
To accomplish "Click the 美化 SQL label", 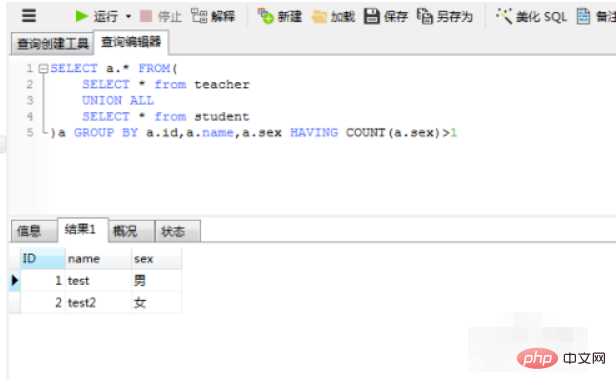I will (x=541, y=17).
